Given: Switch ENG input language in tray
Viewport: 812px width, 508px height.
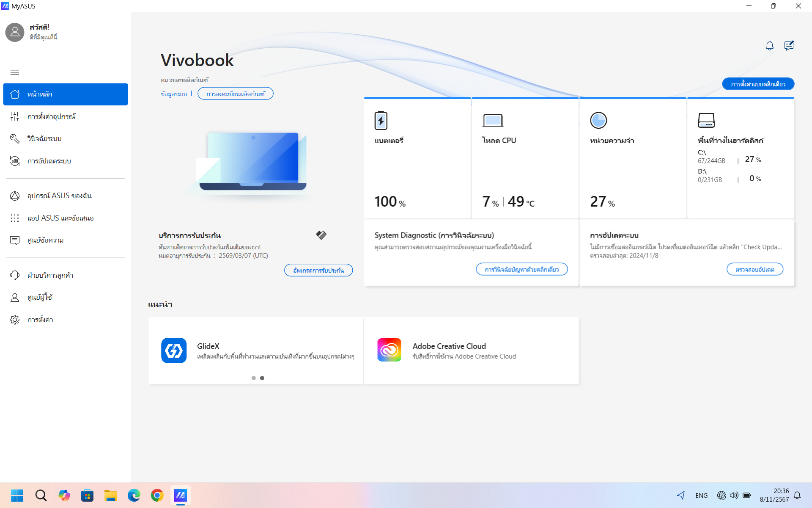Looking at the screenshot, I should coord(701,496).
